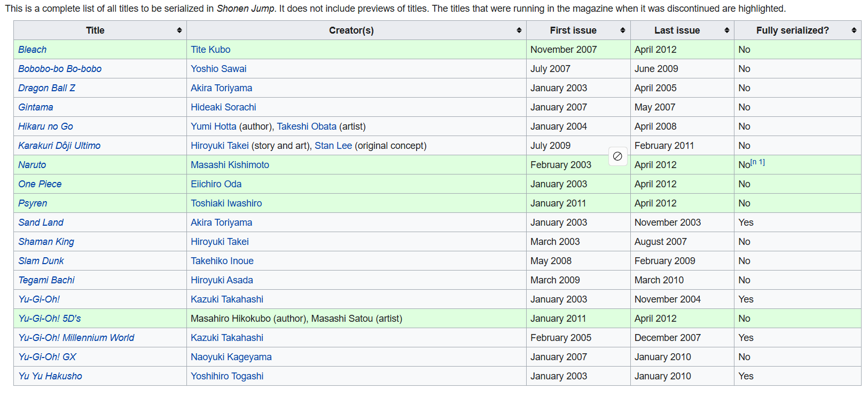Open the Bleach title link
The image size is (868, 397).
point(32,50)
